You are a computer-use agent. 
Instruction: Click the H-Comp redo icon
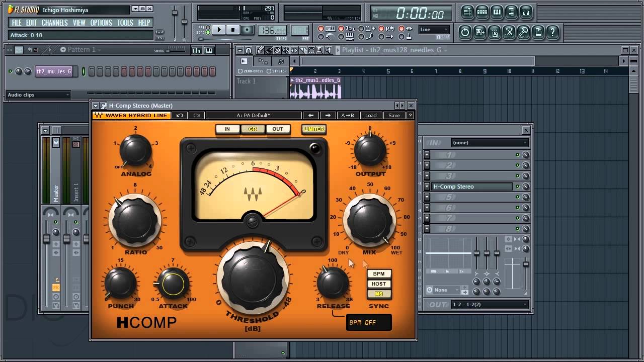click(x=197, y=116)
